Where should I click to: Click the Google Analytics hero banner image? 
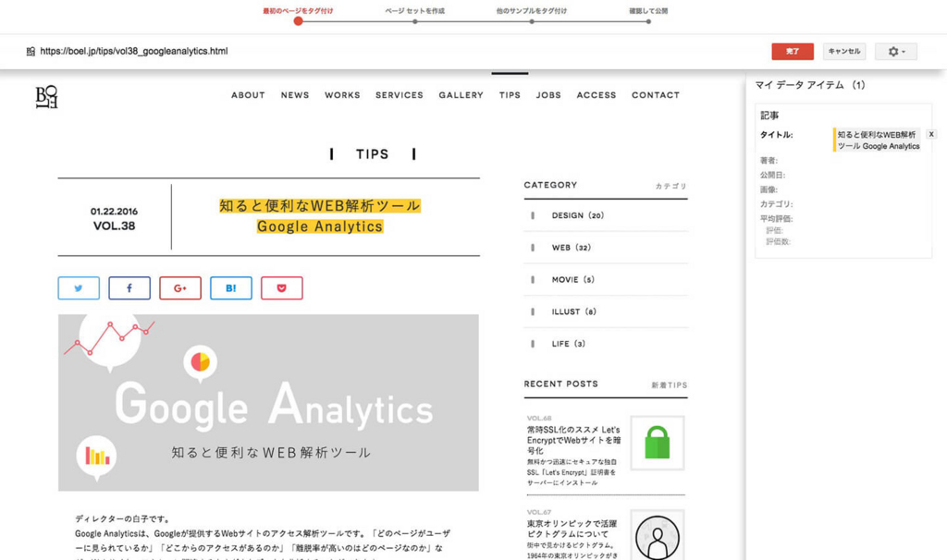[x=268, y=403]
